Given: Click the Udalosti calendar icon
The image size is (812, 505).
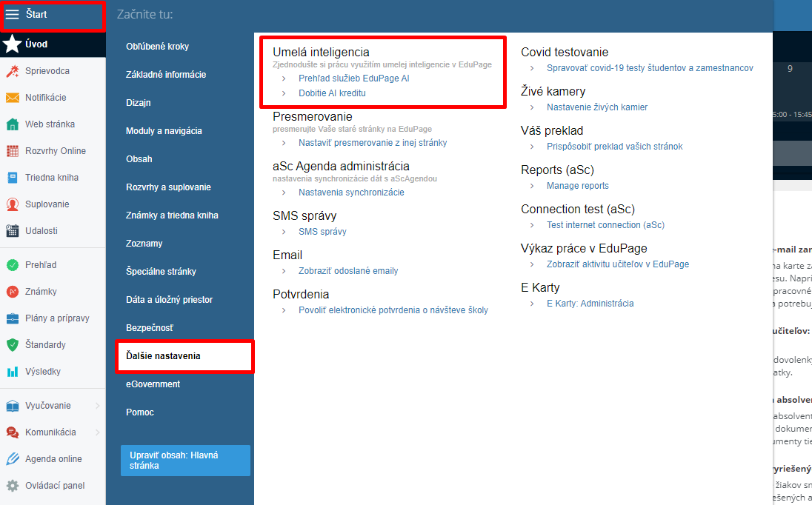Looking at the screenshot, I should click(13, 231).
